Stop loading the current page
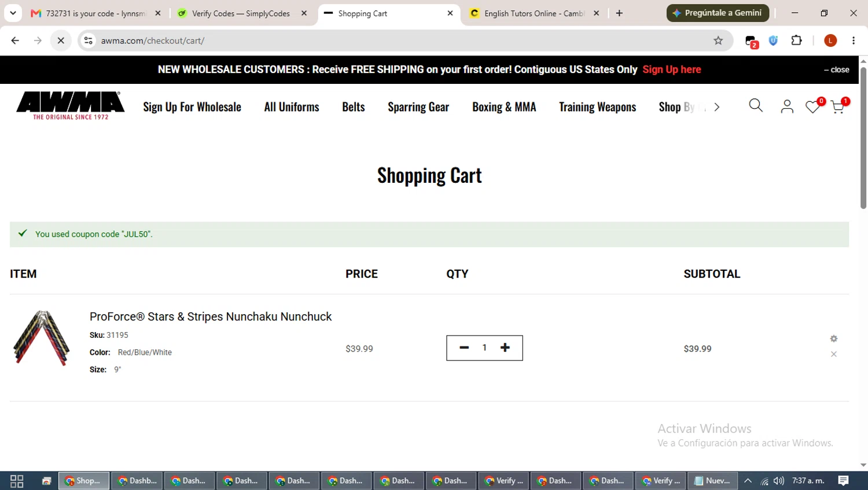This screenshot has height=490, width=868. tap(61, 40)
